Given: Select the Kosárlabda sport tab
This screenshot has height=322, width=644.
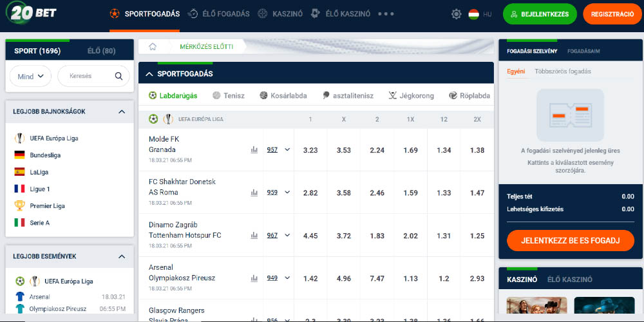Looking at the screenshot, I should 283,96.
